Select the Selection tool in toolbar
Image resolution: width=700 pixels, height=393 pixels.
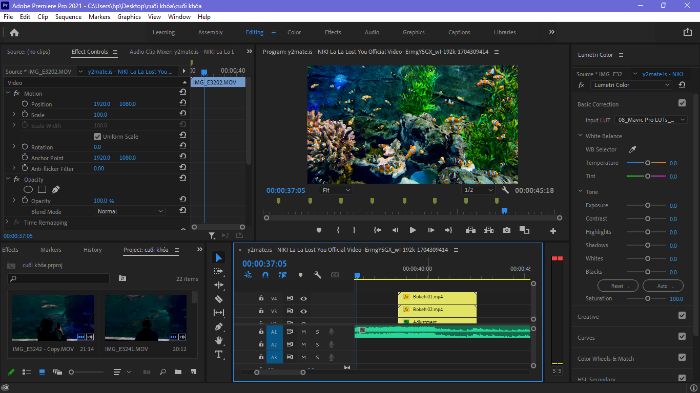[218, 258]
